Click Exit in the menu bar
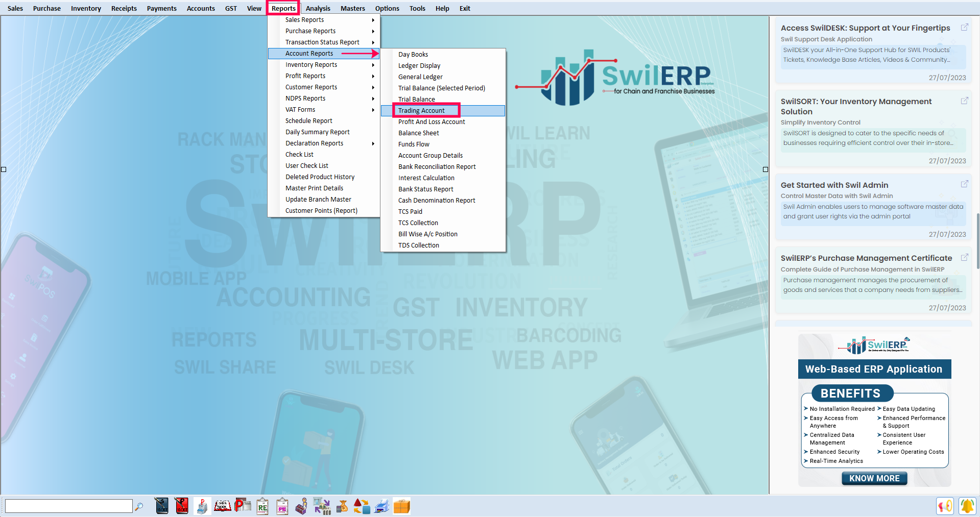980x517 pixels. coord(465,8)
